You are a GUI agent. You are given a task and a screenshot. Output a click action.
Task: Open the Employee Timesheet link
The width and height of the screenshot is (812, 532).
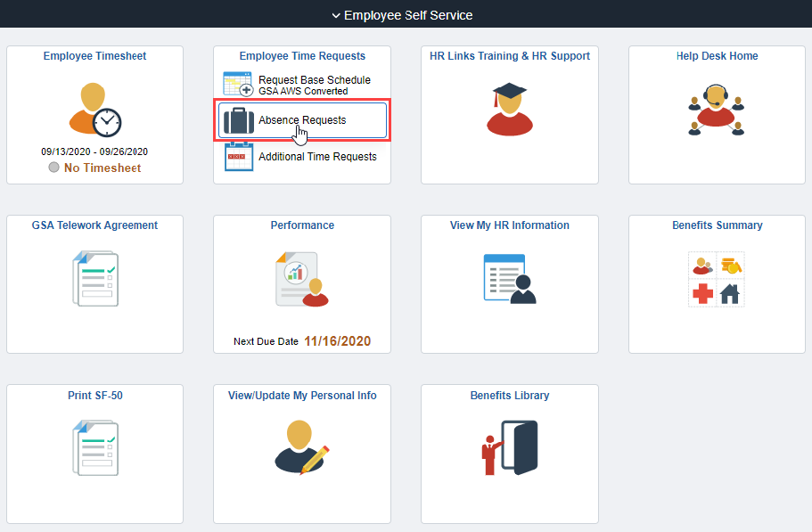coord(94,55)
